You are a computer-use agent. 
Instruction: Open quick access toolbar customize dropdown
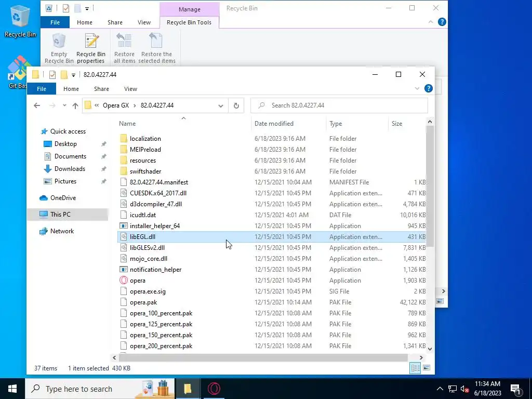tap(73, 75)
